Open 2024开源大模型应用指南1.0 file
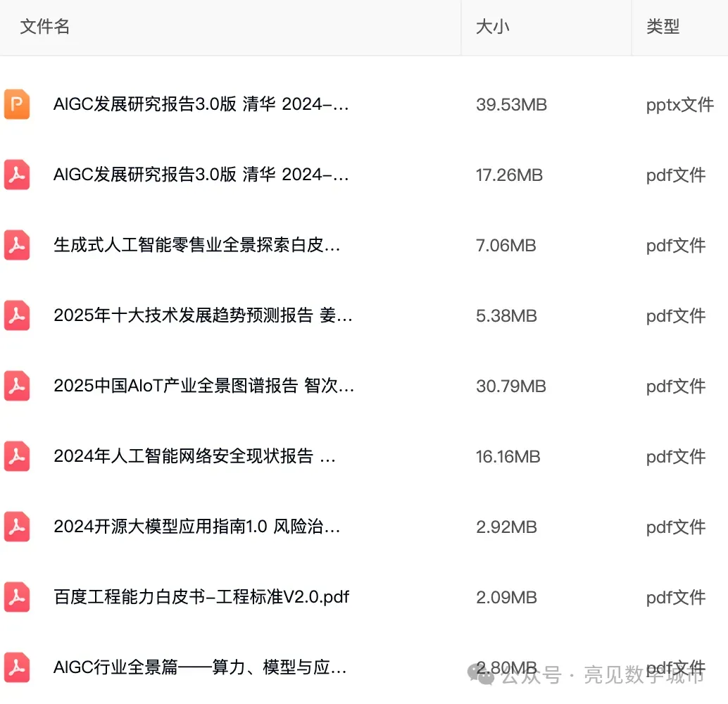Screen dimensions: 728x704 (x=197, y=527)
